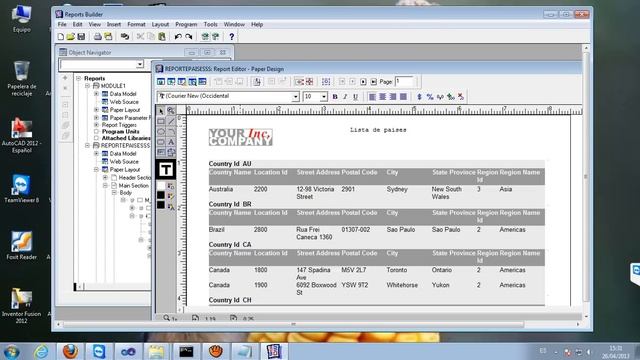The image size is (640, 360).
Task: Click the Connect icon in main toolbar
Action: (124, 37)
